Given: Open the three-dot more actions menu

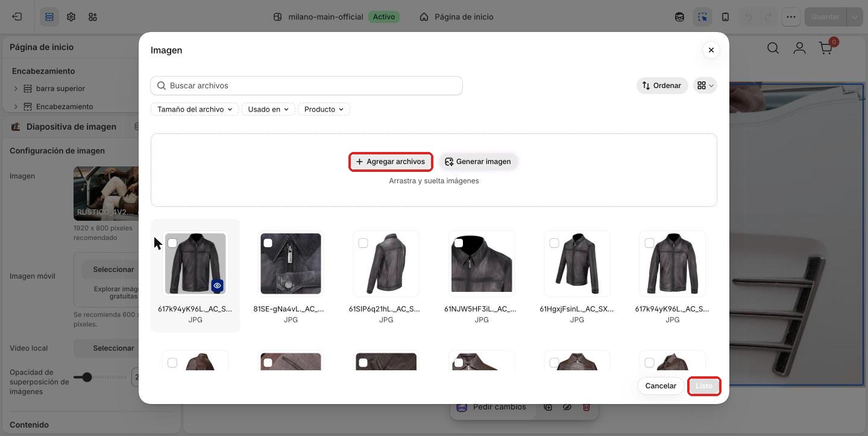Looking at the screenshot, I should 791,17.
